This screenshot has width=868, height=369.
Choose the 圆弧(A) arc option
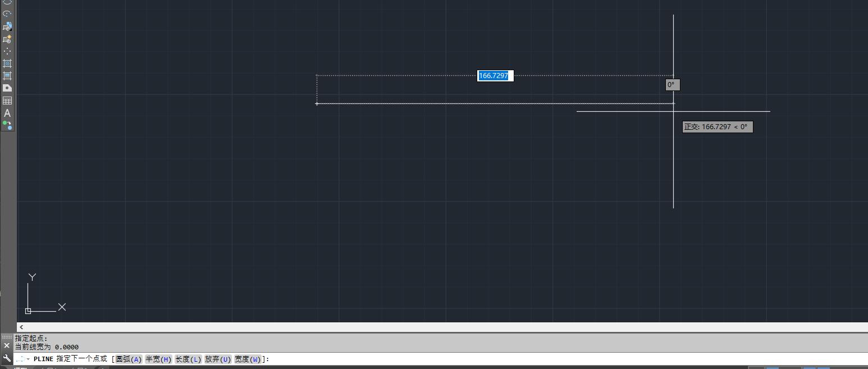(129, 359)
